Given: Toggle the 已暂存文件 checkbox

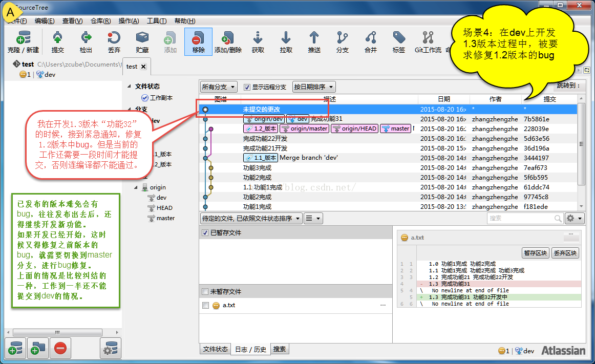Looking at the screenshot, I should [205, 232].
